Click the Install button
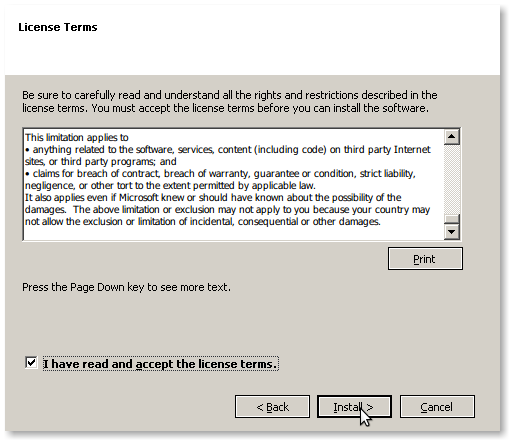509x440 pixels. tap(354, 407)
